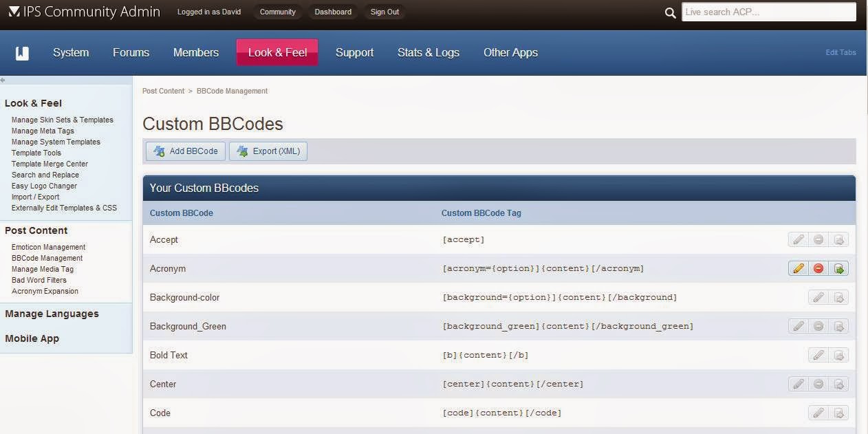The height and width of the screenshot is (434, 868).
Task: Export the Code BBCode using the row icon
Action: (x=838, y=413)
